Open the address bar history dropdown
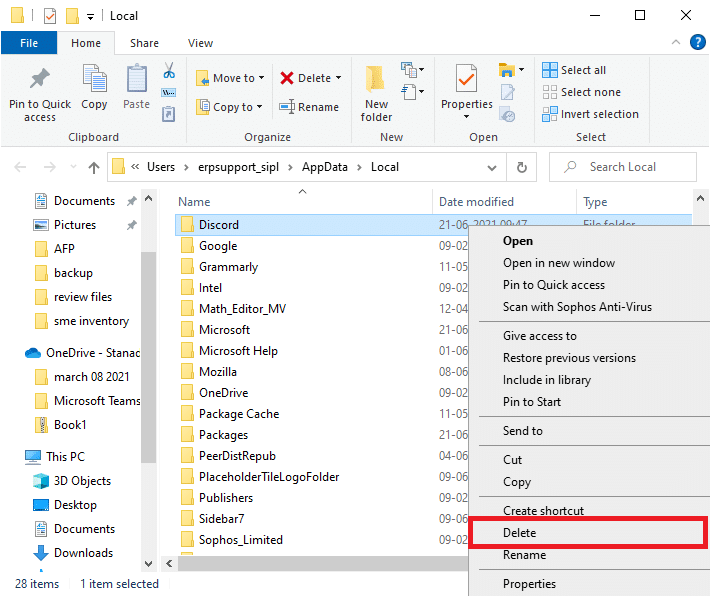Screen dimensions: 710x596 (x=491, y=167)
